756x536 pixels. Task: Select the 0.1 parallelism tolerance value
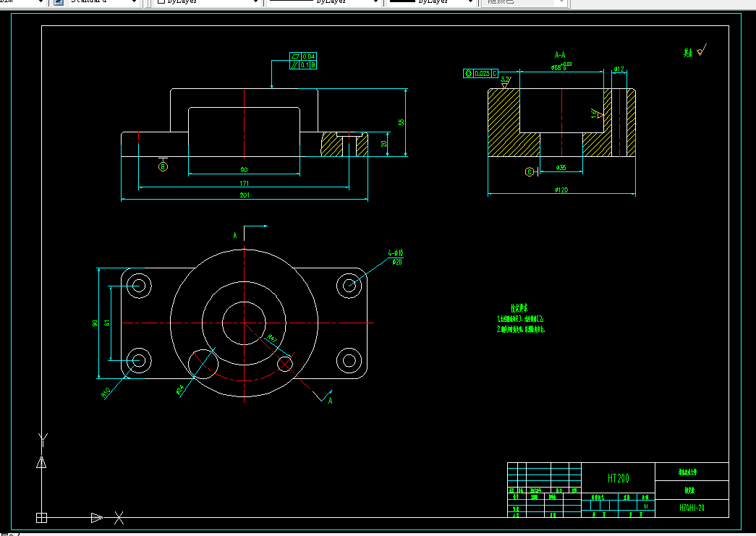coord(305,65)
